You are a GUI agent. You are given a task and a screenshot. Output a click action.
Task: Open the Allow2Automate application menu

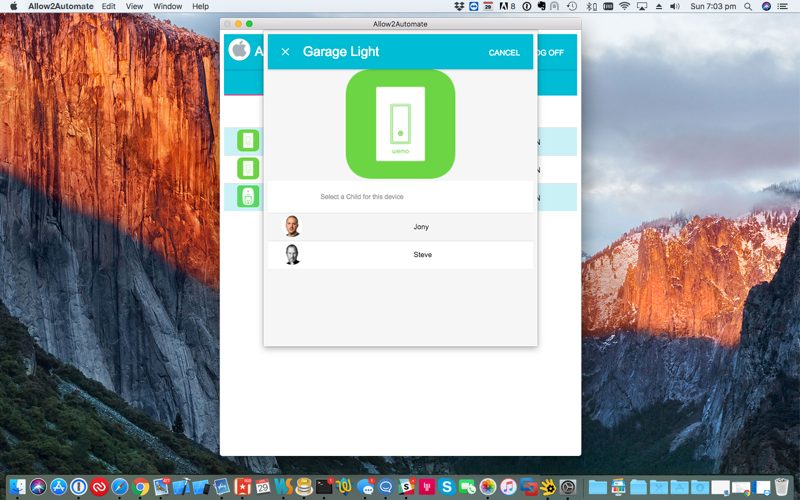tap(60, 7)
